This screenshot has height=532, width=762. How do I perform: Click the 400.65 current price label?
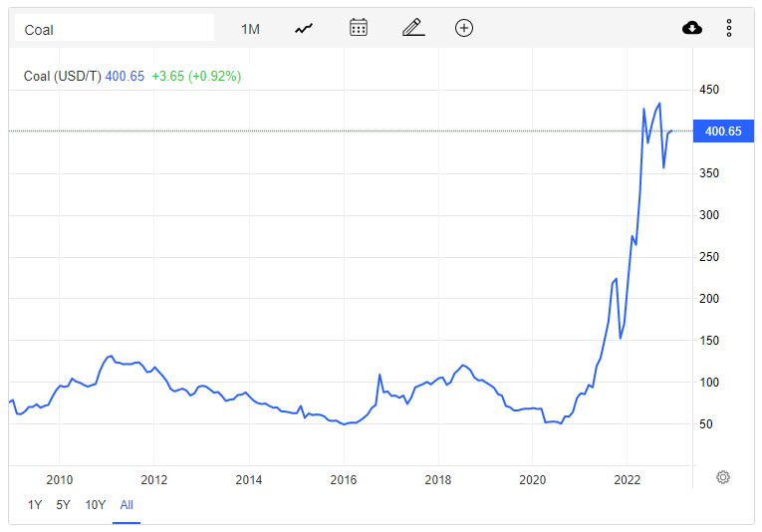[723, 132]
